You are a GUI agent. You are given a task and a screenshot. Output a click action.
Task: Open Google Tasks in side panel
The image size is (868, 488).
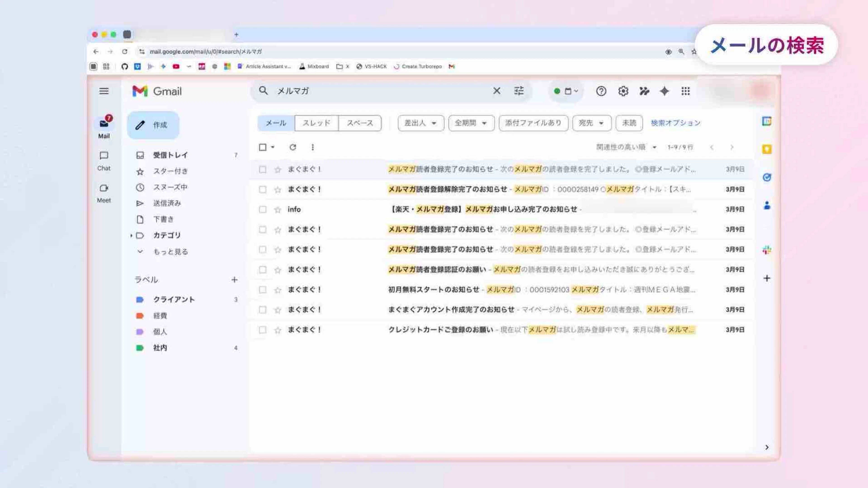coord(767,177)
